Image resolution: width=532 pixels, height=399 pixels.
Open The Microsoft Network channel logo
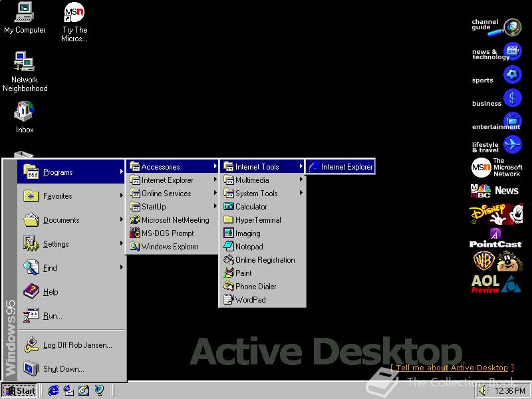[x=497, y=168]
